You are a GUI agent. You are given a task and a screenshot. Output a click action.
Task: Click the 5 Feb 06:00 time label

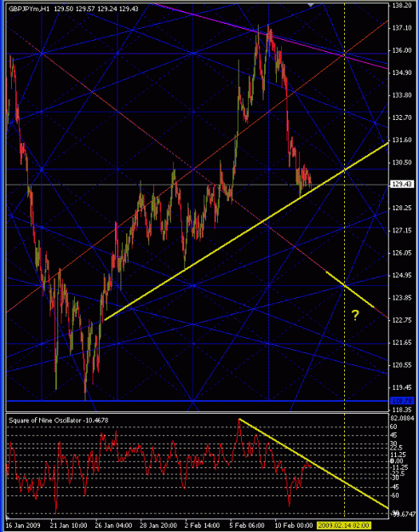248,525
